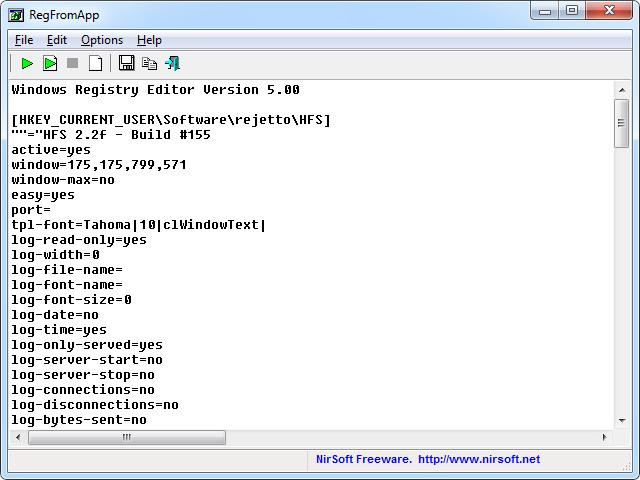Image resolution: width=640 pixels, height=480 pixels.
Task: Open the Help menu
Action: point(149,40)
